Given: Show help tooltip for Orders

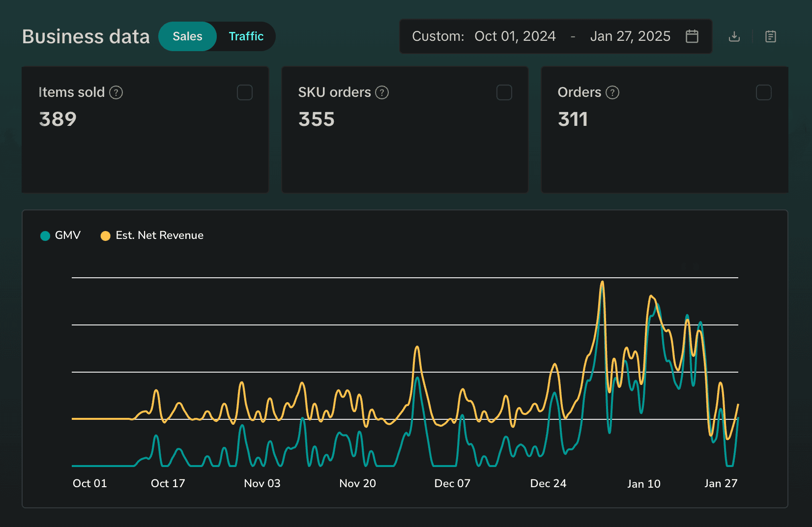Looking at the screenshot, I should [x=612, y=92].
